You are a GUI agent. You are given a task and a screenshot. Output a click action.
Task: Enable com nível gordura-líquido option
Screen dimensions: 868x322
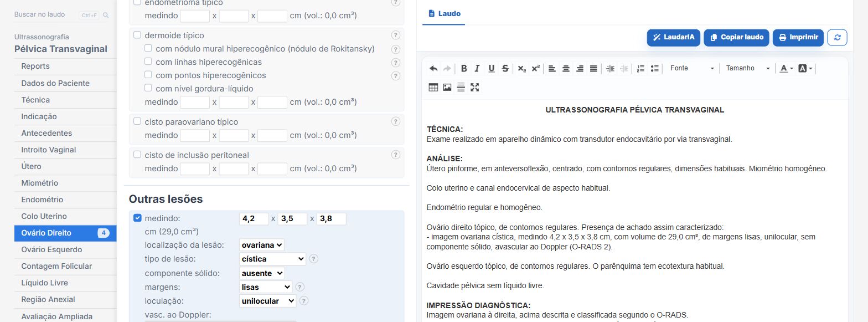click(x=148, y=88)
